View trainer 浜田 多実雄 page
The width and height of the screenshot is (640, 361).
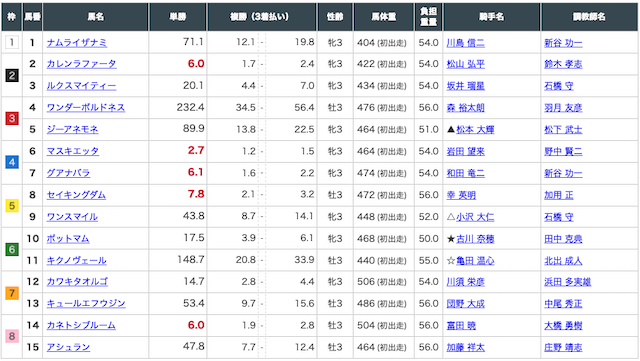pos(567,282)
